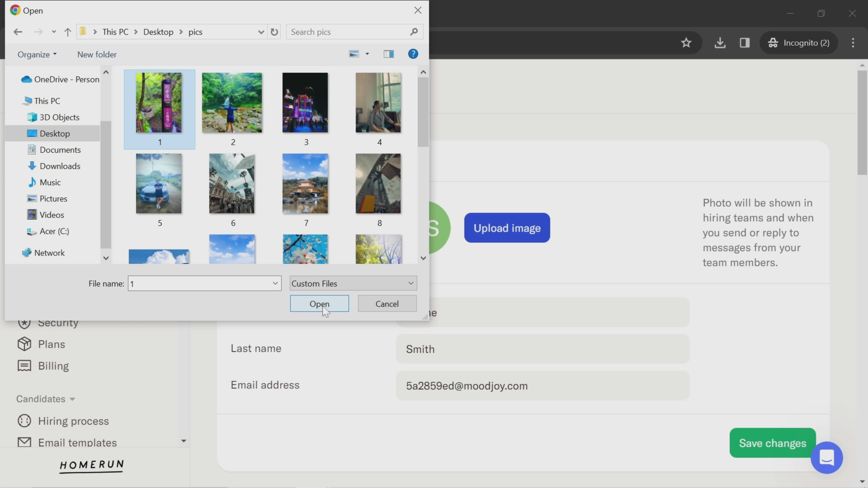Open the Downloads folder

pos(60,166)
